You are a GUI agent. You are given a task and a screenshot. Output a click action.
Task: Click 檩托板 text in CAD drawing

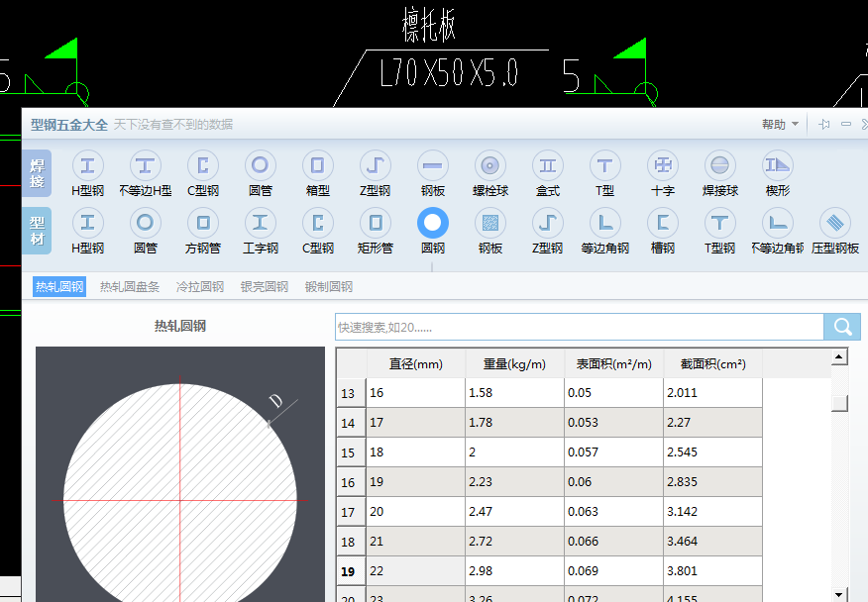click(x=429, y=25)
